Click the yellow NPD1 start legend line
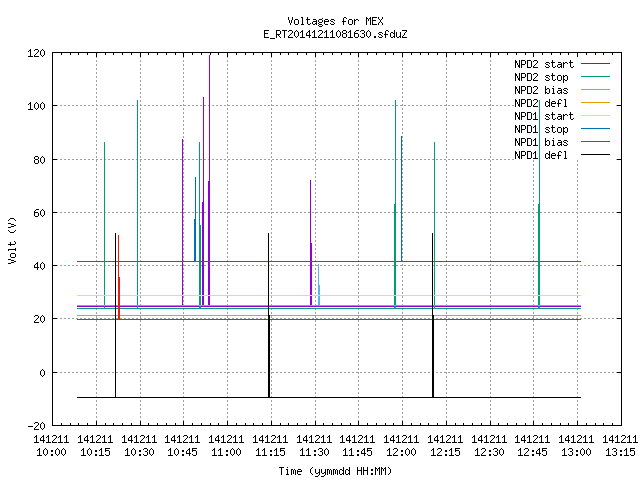640x480 pixels. [595, 116]
